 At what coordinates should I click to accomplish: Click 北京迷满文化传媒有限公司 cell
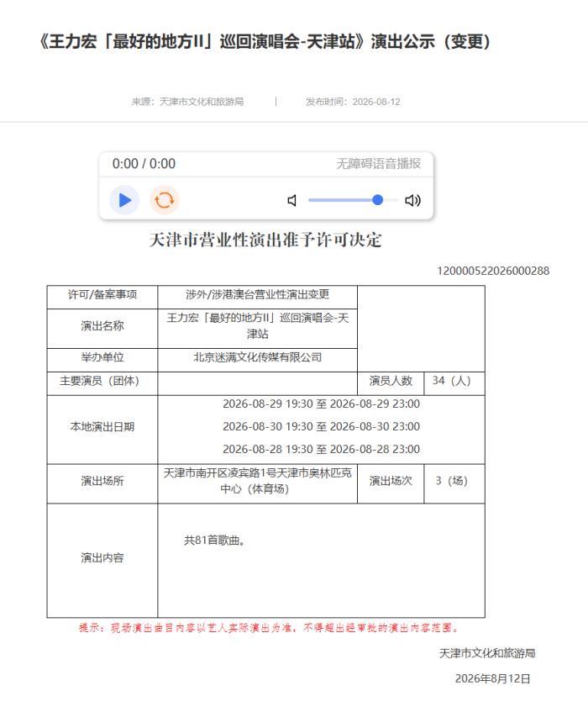257,360
